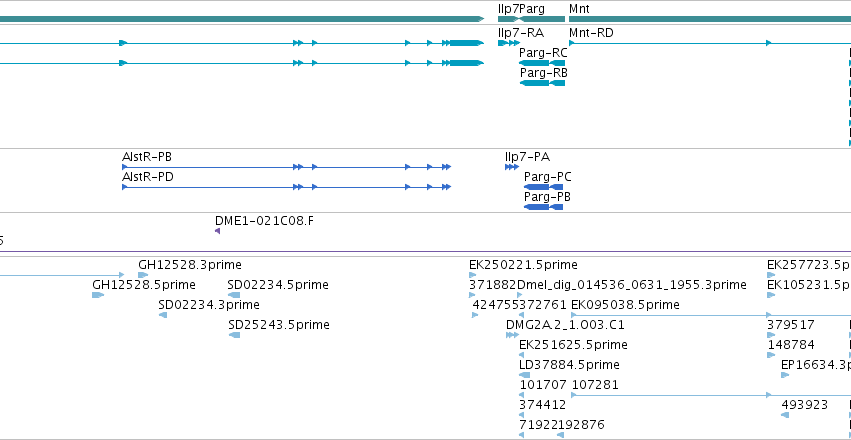Select feature 372761
Screen dimensions: 851x440
pos(522,315)
